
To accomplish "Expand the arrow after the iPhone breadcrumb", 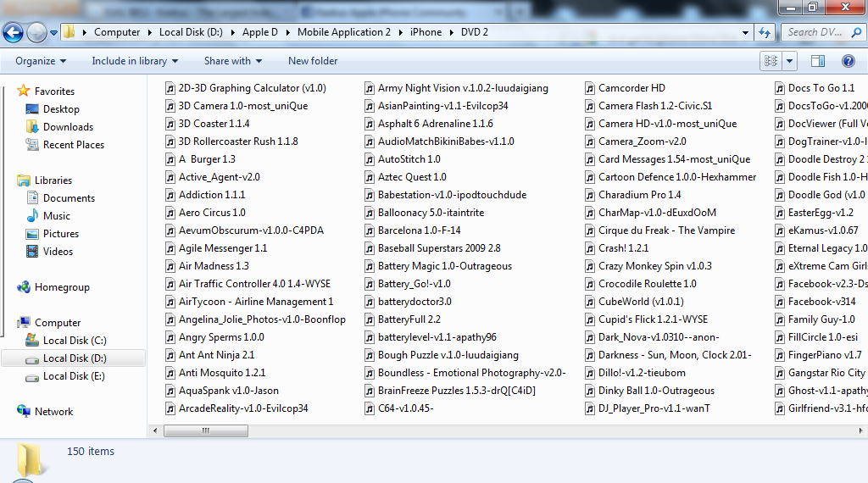I will point(453,33).
